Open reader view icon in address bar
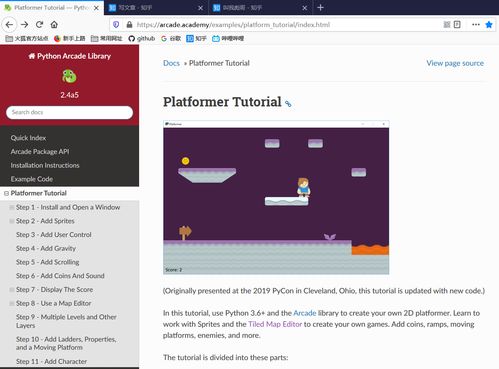This screenshot has height=369, width=499. 457,25
